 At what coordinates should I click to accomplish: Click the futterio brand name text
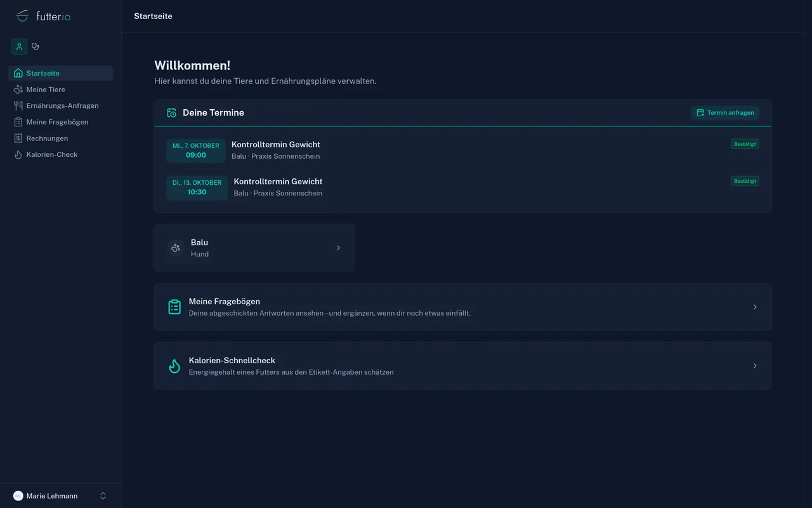[x=53, y=16]
